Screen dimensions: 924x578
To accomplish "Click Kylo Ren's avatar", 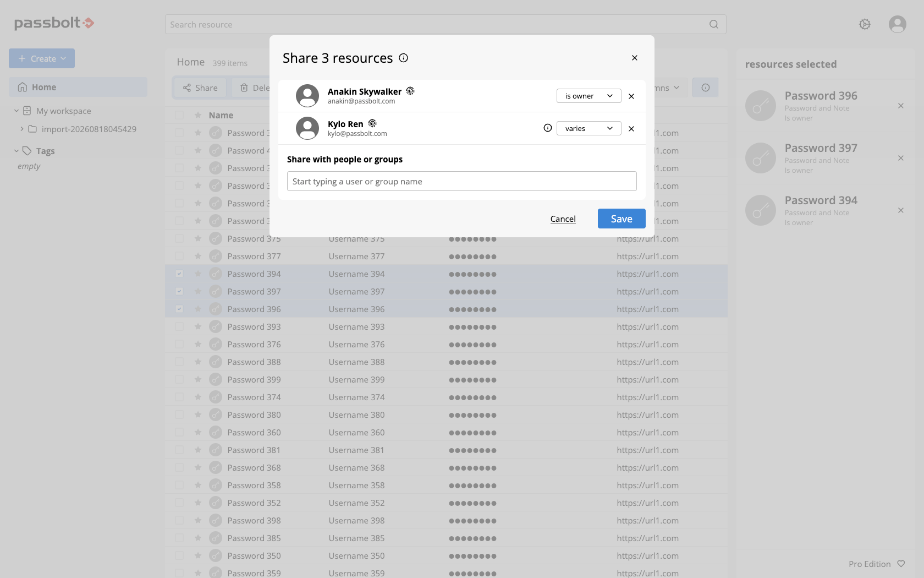I will (307, 128).
